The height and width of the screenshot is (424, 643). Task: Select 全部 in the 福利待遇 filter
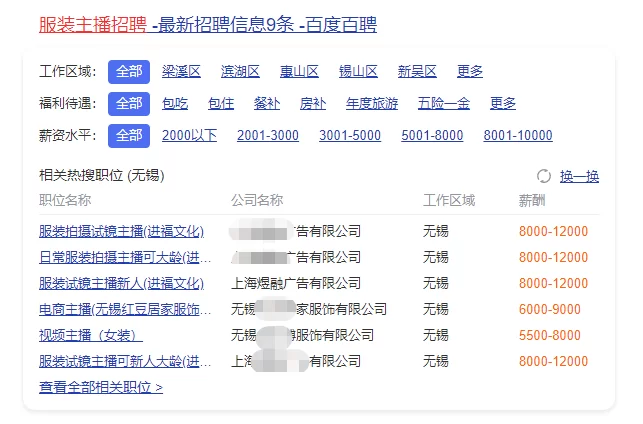[129, 103]
